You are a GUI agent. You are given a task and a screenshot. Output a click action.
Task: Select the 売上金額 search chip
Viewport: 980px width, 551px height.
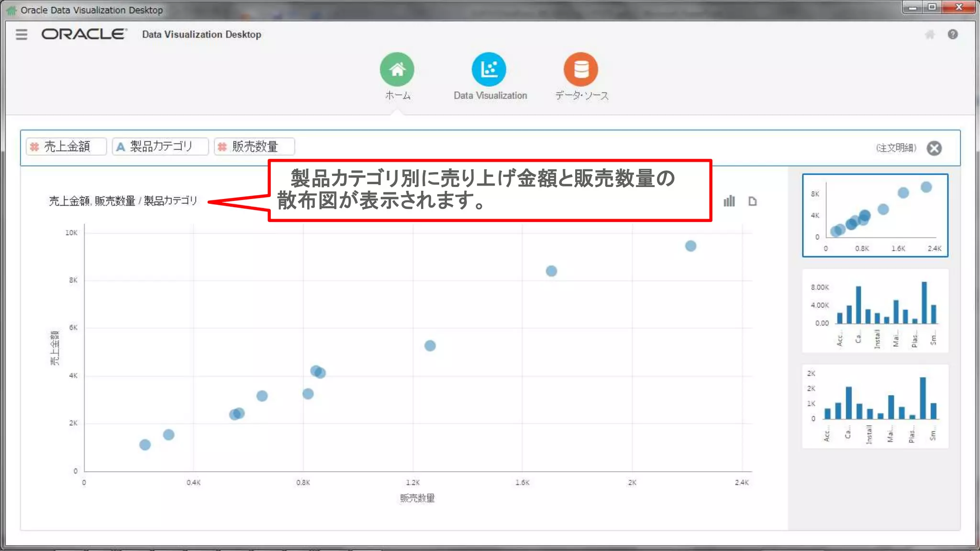click(67, 146)
